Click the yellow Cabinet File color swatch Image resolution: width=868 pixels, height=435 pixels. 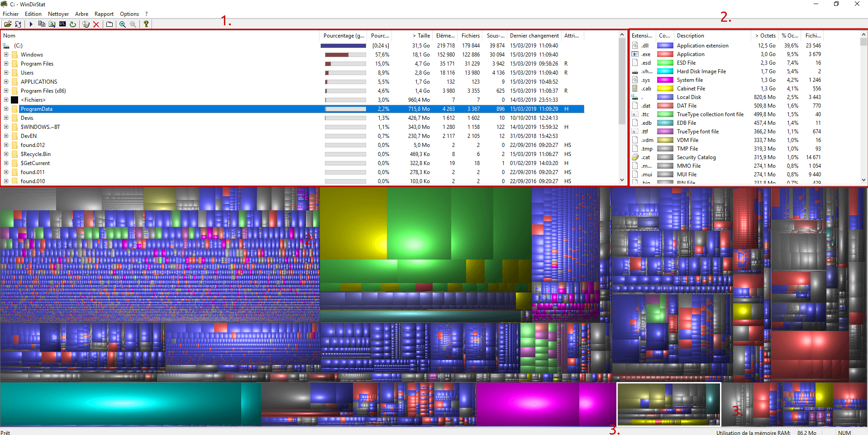pos(665,89)
